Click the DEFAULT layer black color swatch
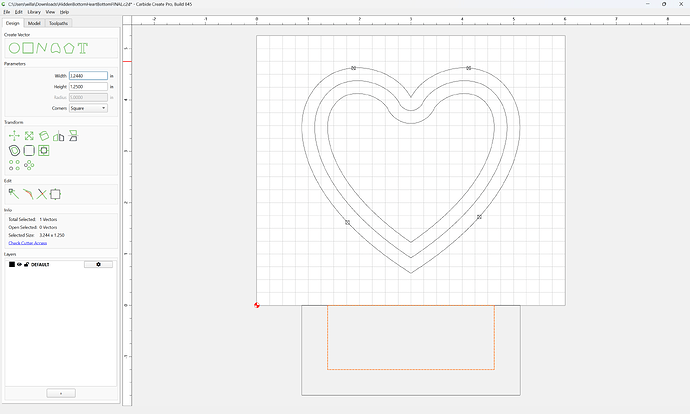690x414 pixels. coord(12,264)
